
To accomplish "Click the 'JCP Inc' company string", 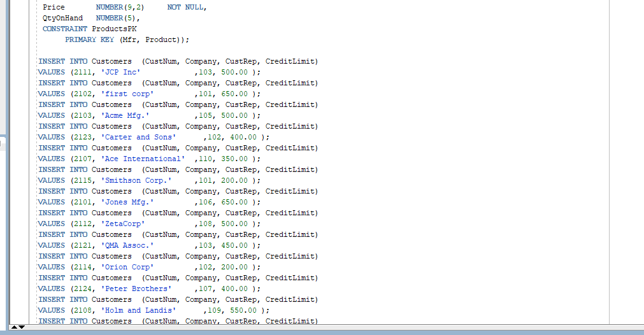I will [121, 72].
